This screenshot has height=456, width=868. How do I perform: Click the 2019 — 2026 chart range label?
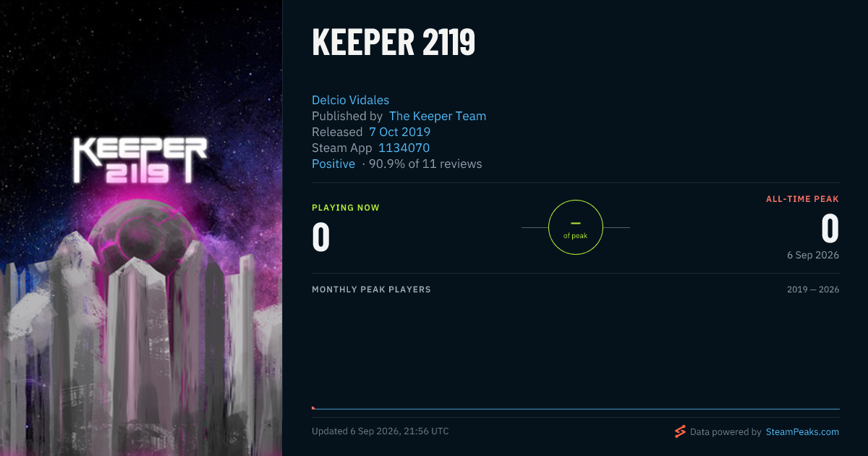click(x=813, y=290)
